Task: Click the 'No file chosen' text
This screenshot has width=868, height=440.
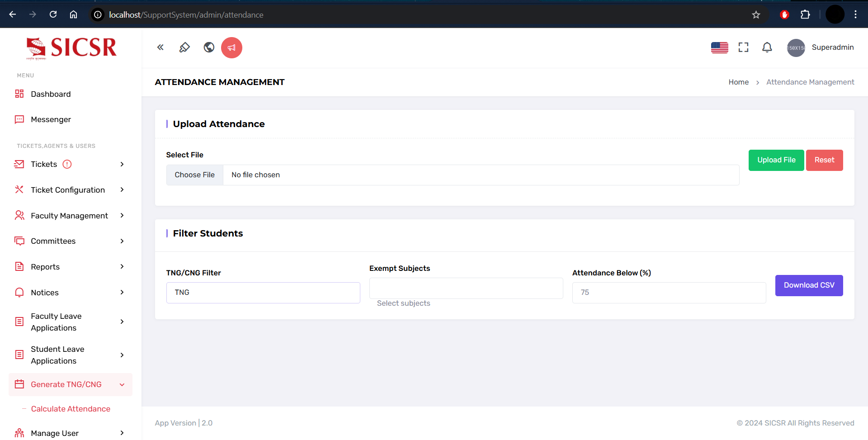Action: coord(255,175)
